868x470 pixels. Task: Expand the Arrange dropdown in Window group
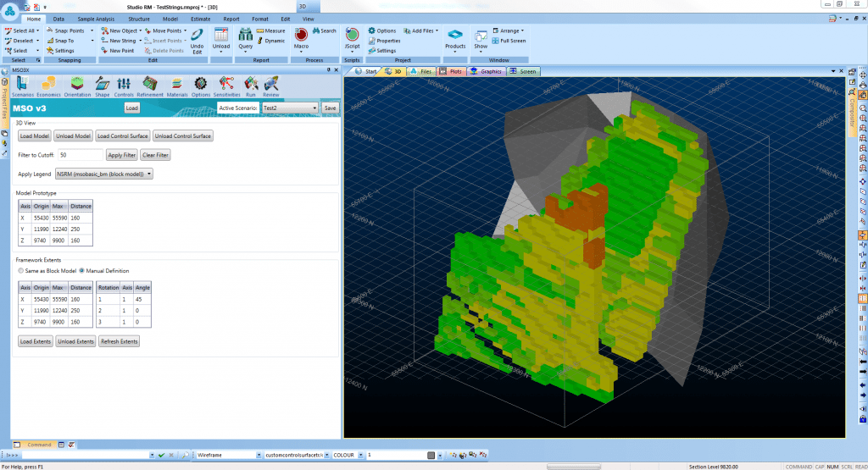pos(522,31)
